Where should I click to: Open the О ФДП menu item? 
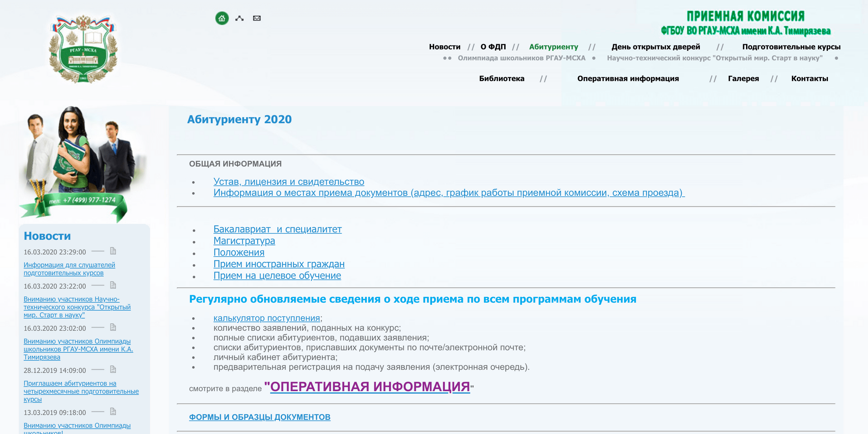pyautogui.click(x=493, y=47)
